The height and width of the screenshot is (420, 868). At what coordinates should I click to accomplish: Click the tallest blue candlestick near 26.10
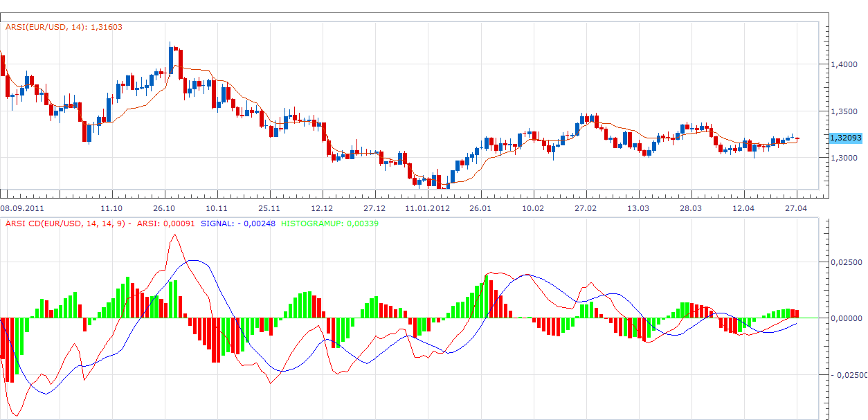[171, 57]
